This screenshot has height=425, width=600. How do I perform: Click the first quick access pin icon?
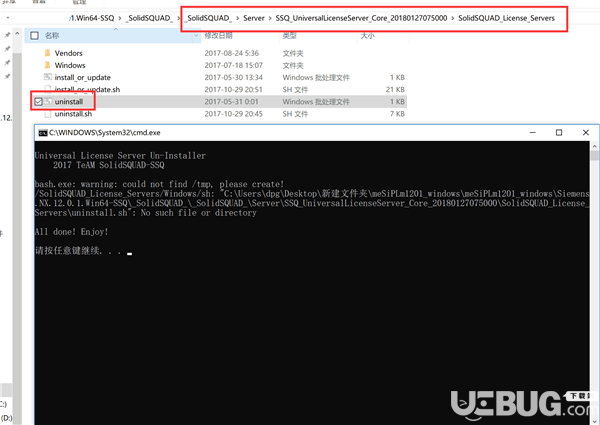[x=7, y=35]
